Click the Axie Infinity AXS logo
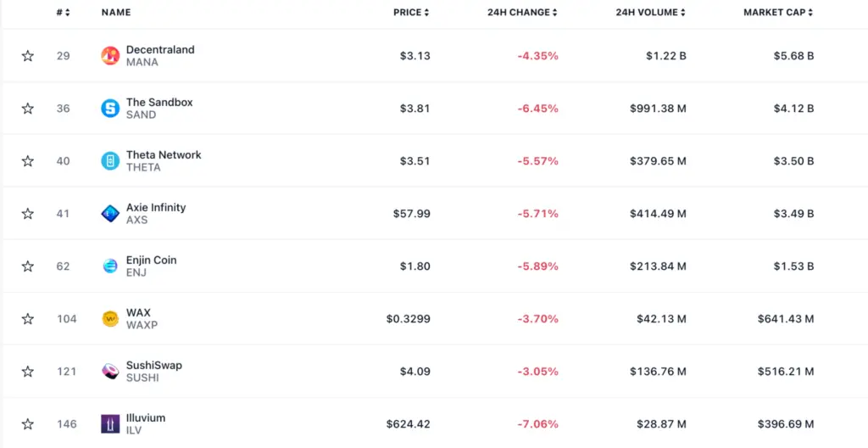The width and height of the screenshot is (868, 448). pyautogui.click(x=110, y=214)
